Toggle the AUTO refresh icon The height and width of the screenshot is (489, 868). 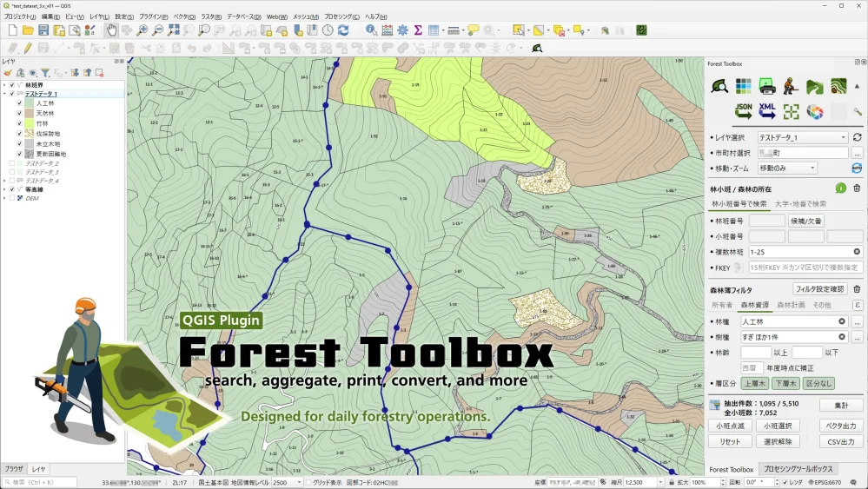[857, 168]
